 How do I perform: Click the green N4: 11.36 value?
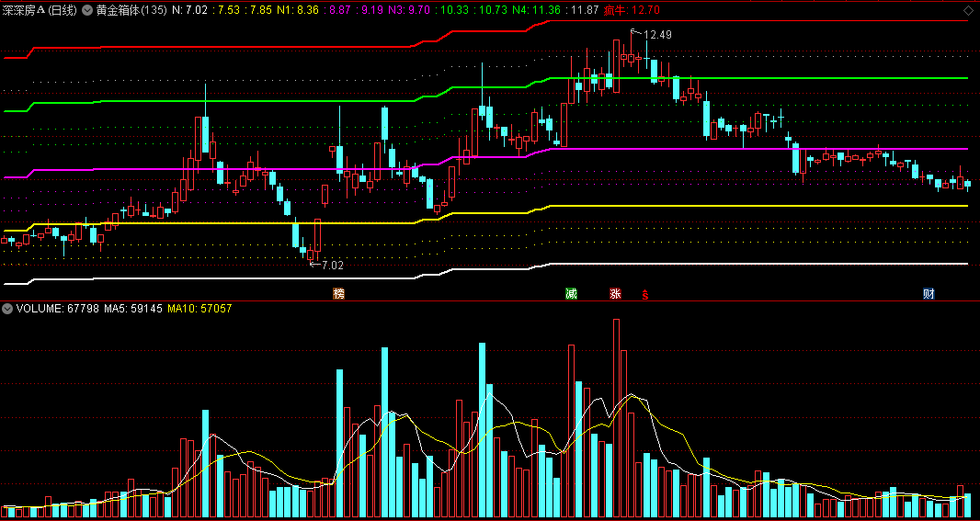click(x=538, y=10)
